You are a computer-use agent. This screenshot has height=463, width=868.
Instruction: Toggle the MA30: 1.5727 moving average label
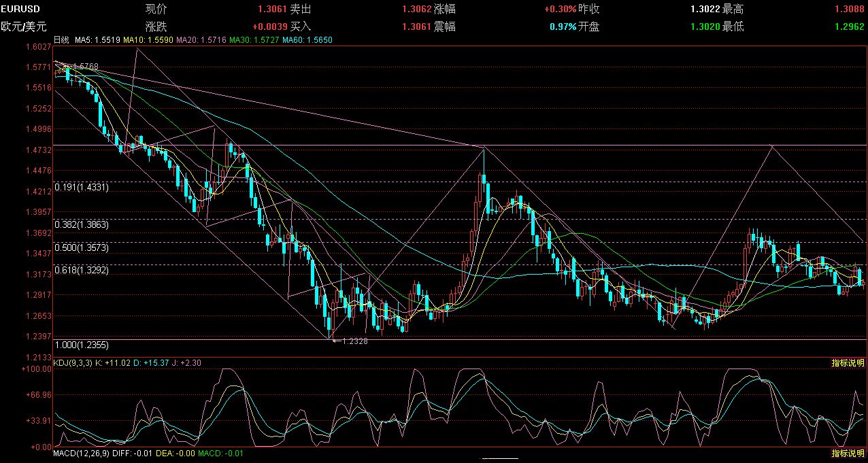250,40
